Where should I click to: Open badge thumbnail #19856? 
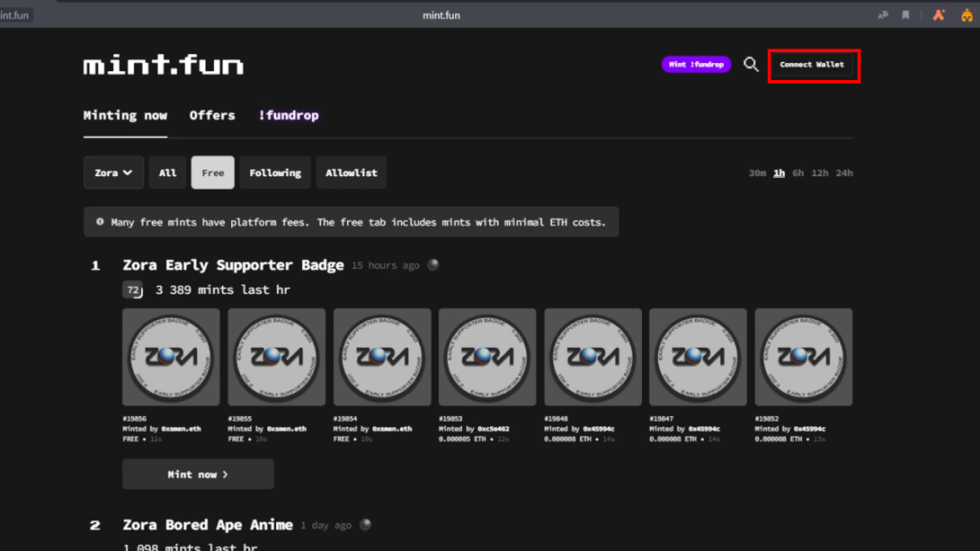point(171,357)
